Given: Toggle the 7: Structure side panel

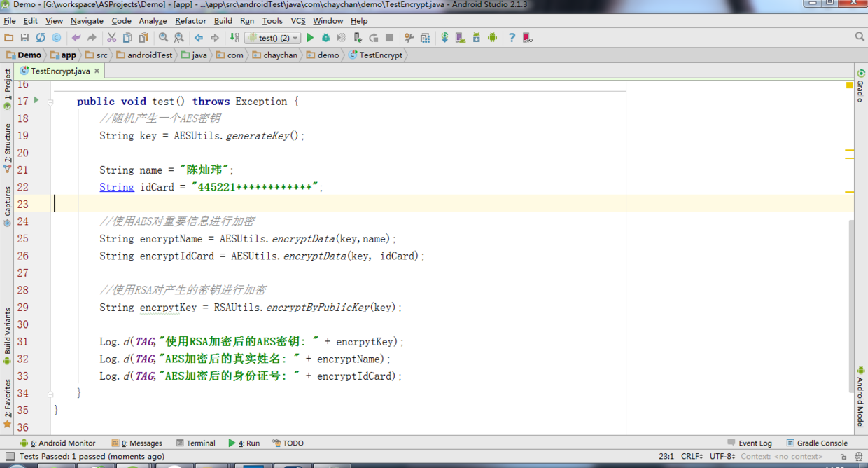Looking at the screenshot, I should [x=8, y=148].
